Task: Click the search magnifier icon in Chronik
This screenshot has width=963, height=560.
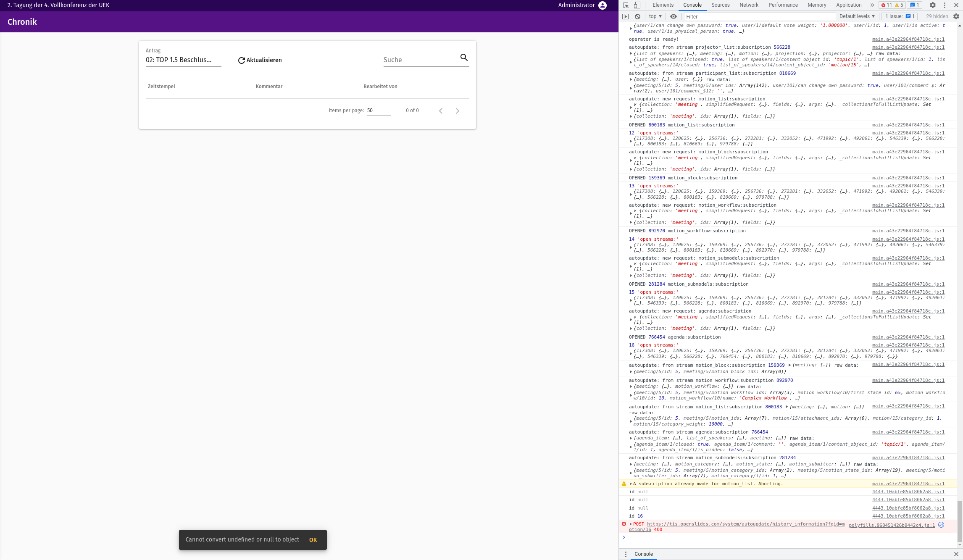Action: point(464,58)
